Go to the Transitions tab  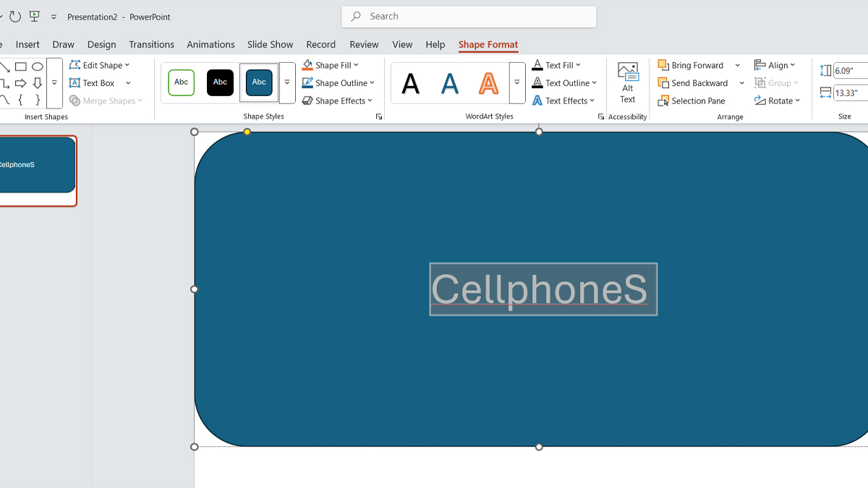tap(151, 44)
